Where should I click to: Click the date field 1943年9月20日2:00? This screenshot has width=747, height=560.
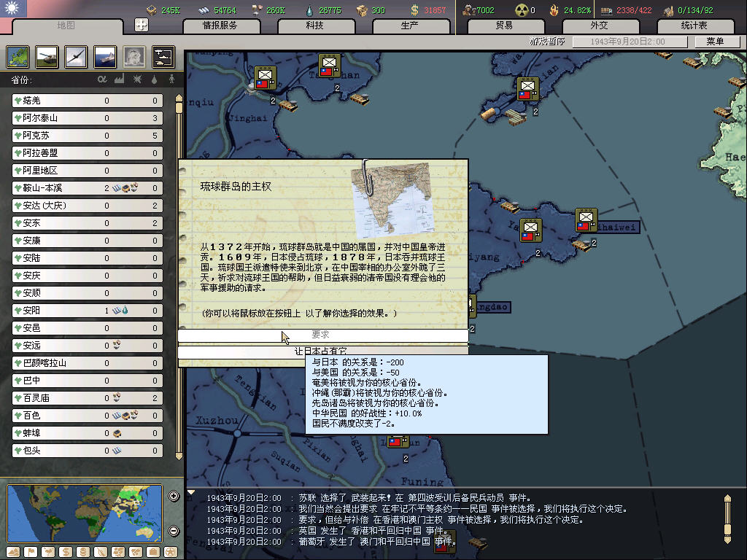[630, 42]
